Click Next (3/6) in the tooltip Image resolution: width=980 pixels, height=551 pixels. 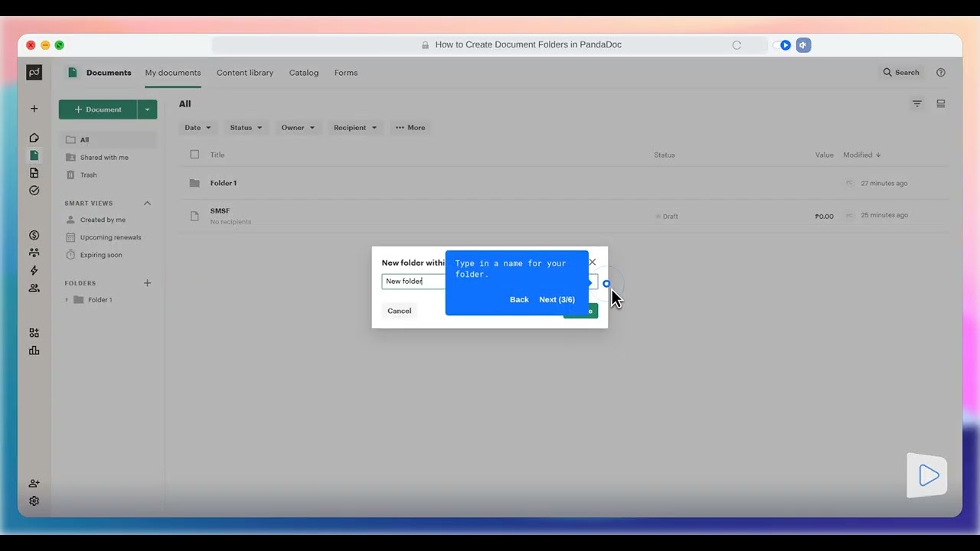click(x=557, y=300)
